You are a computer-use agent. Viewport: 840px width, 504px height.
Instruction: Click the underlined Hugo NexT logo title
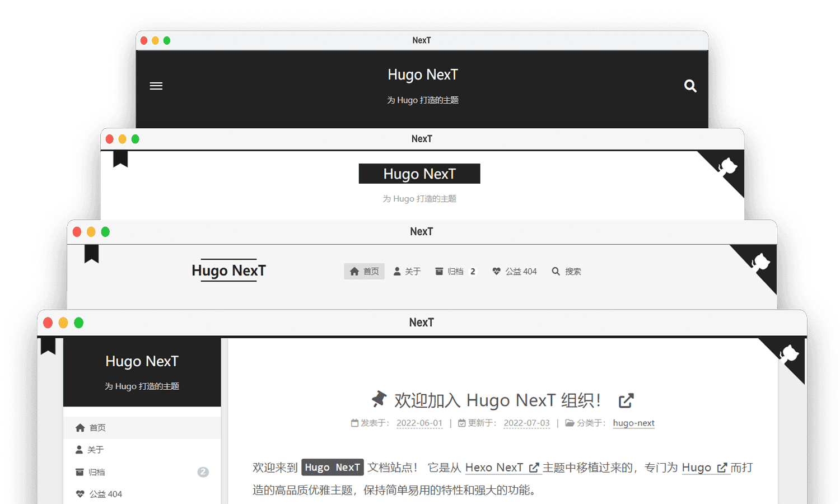tap(228, 271)
